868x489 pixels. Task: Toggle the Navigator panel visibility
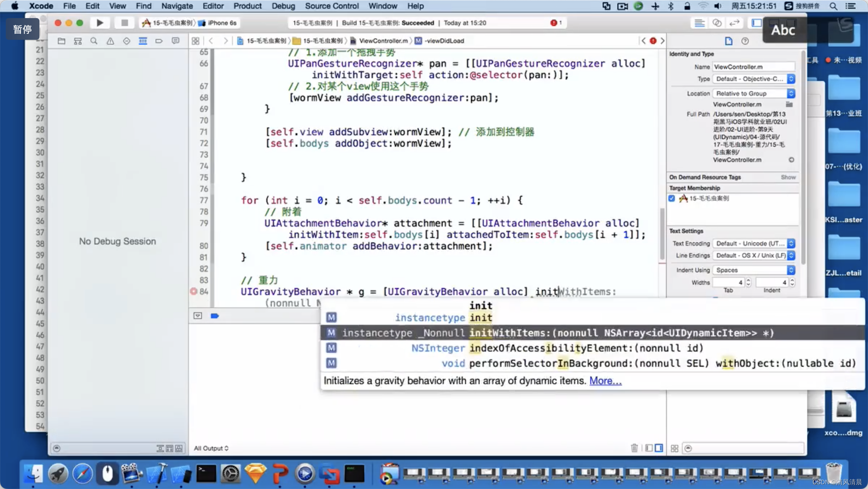coord(757,23)
